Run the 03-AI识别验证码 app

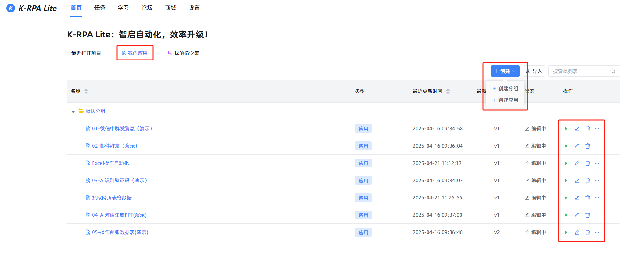click(x=566, y=181)
